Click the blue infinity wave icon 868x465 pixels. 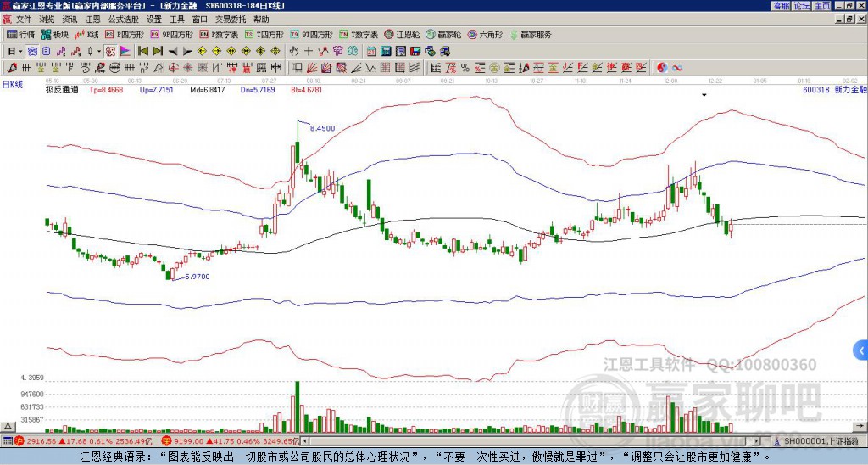point(677,68)
